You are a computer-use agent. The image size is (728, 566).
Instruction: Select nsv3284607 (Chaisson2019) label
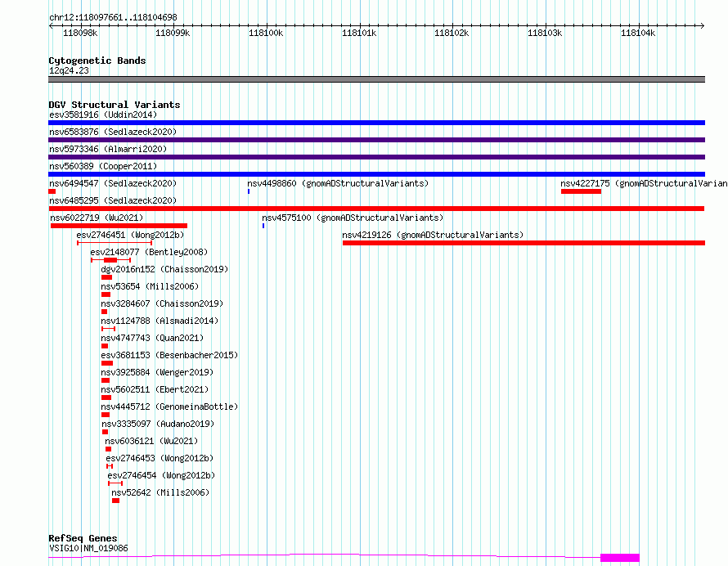[x=162, y=303]
